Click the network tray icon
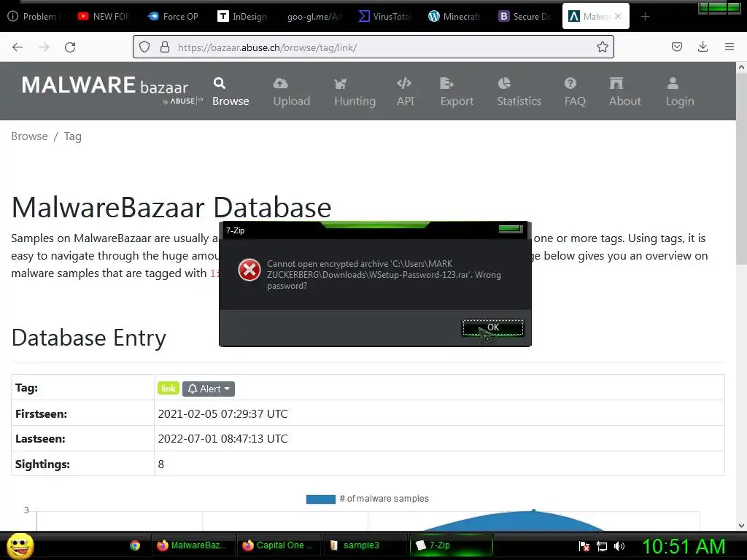Screen dimensions: 747x560 (x=602, y=546)
